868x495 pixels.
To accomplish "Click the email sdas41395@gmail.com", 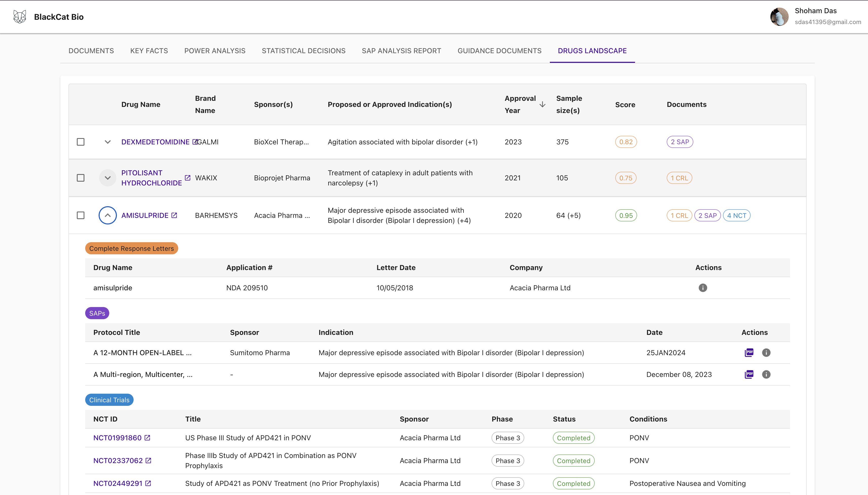I will [828, 22].
